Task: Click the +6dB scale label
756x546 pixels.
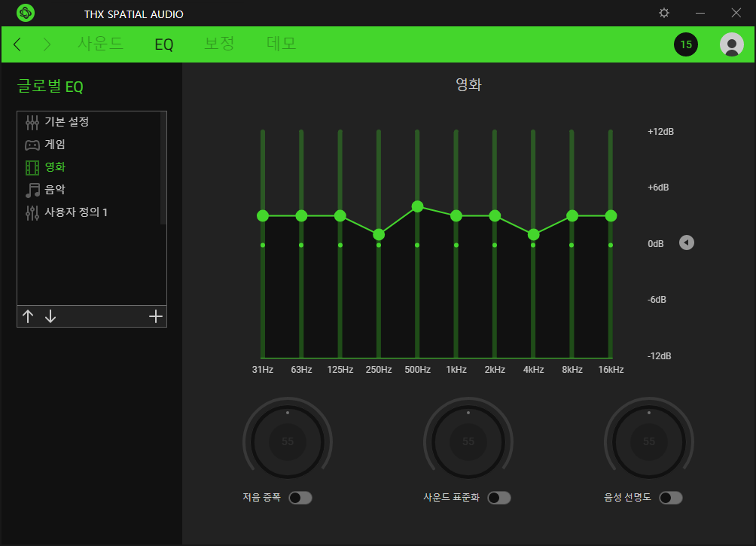Action: point(658,188)
